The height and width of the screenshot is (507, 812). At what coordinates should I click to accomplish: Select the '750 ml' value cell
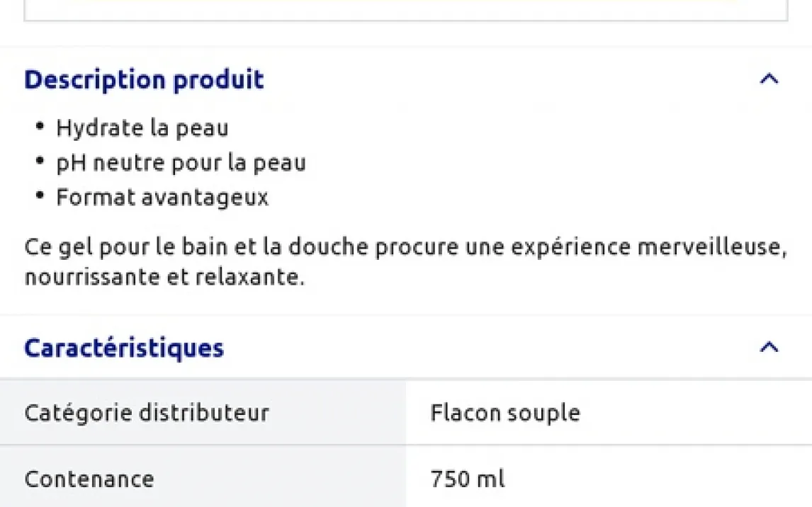(x=609, y=479)
